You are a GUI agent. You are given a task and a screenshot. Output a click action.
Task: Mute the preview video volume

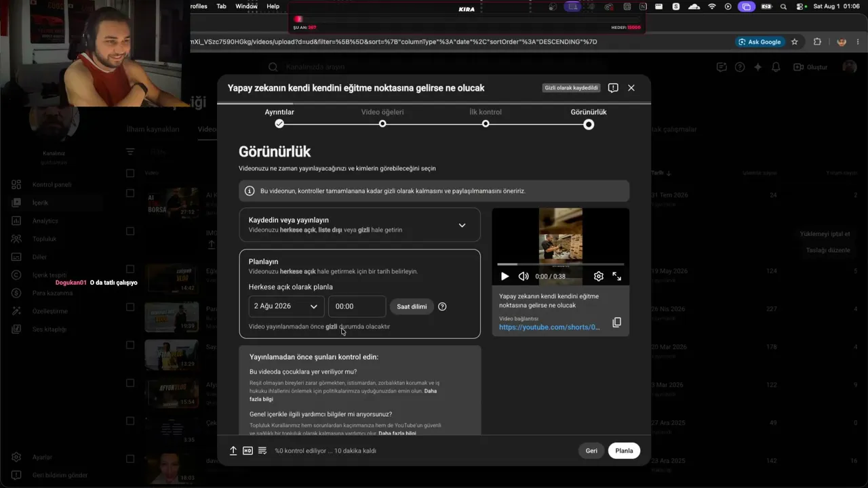524,277
